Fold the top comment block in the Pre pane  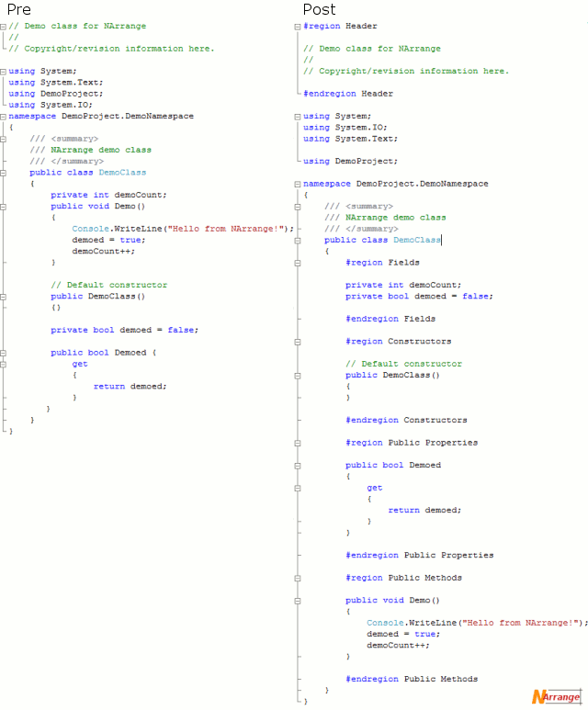pyautogui.click(x=4, y=27)
